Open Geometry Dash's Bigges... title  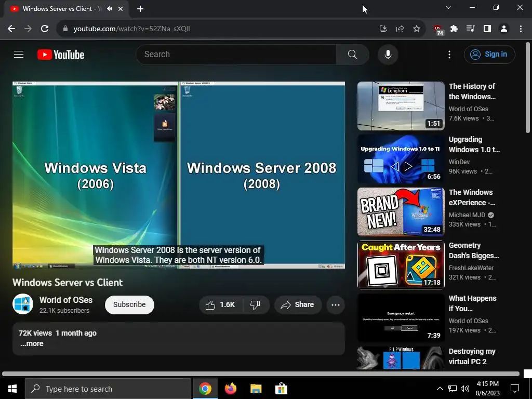(474, 250)
